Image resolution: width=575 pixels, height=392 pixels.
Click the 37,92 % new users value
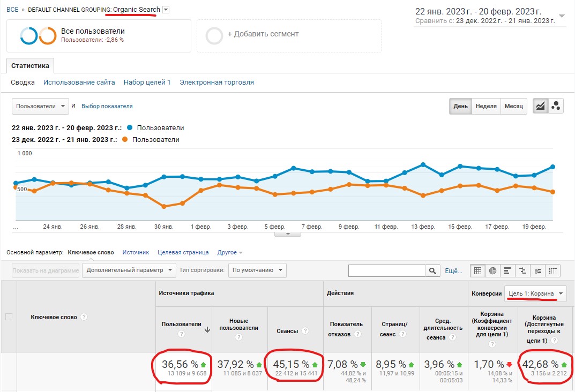tap(235, 365)
